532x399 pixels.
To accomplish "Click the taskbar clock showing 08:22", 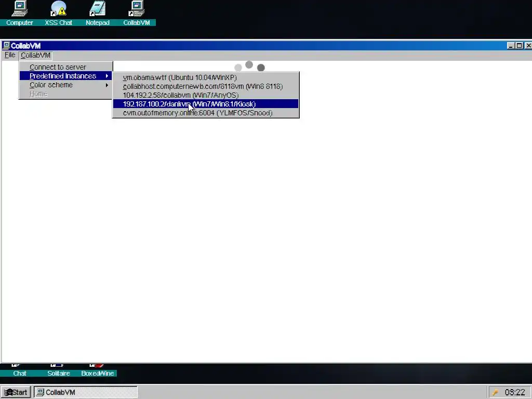I will 515,392.
